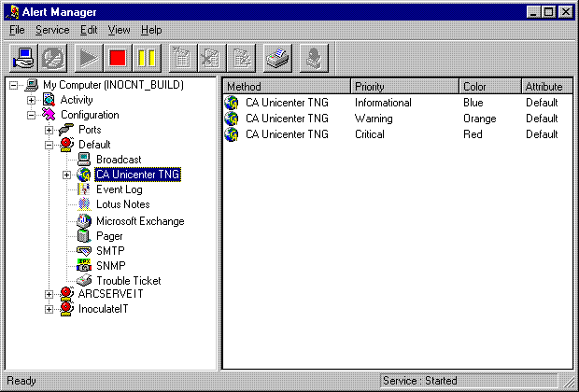Click the red Stop Service toolbar button

click(x=117, y=58)
